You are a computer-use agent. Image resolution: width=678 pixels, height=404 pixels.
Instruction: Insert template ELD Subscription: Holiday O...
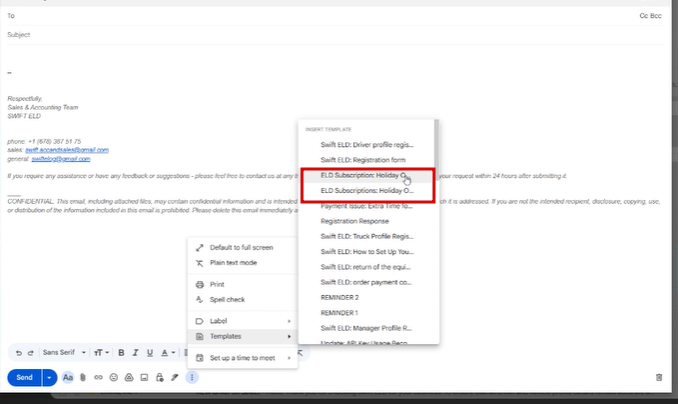pos(367,175)
